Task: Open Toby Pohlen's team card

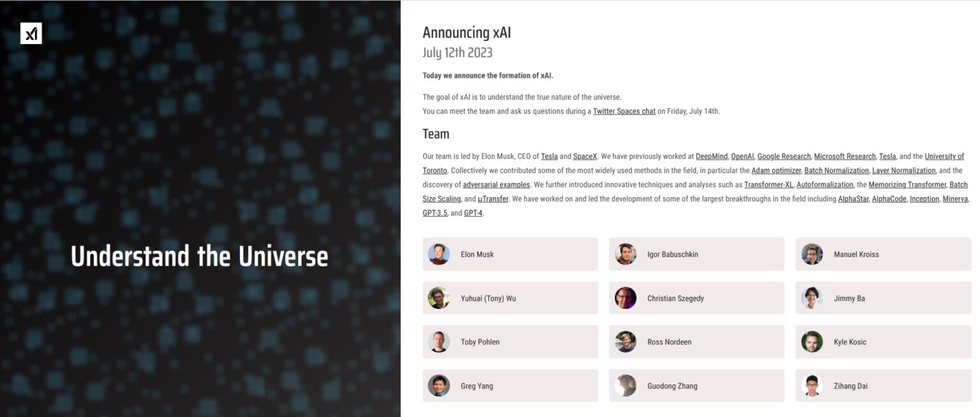Action: click(x=510, y=342)
